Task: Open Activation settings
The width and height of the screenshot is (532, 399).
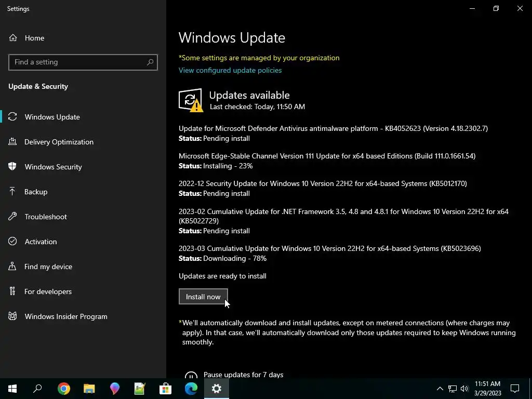Action: point(41,242)
